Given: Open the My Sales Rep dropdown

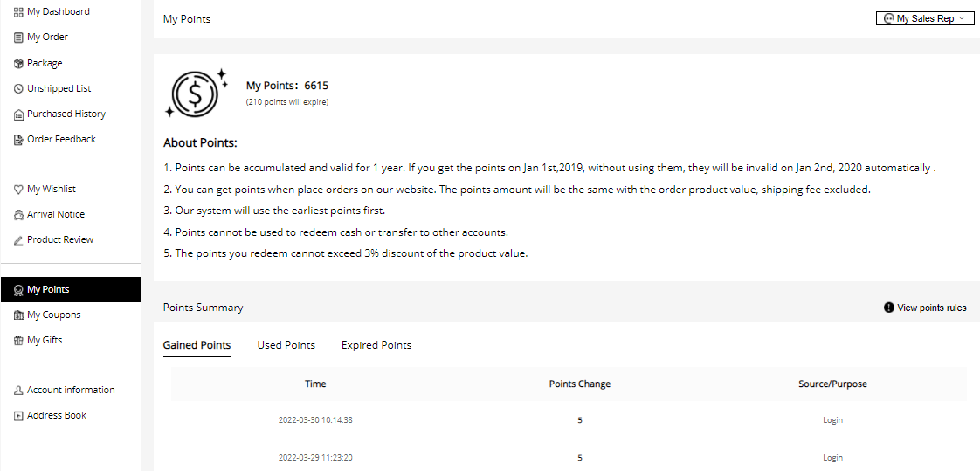Looking at the screenshot, I should click(925, 18).
